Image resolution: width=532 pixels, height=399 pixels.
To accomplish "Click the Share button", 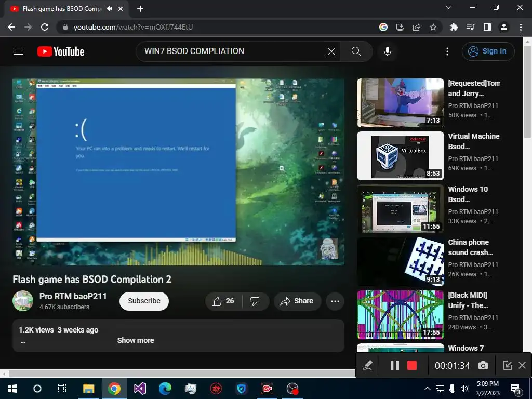I will (297, 301).
